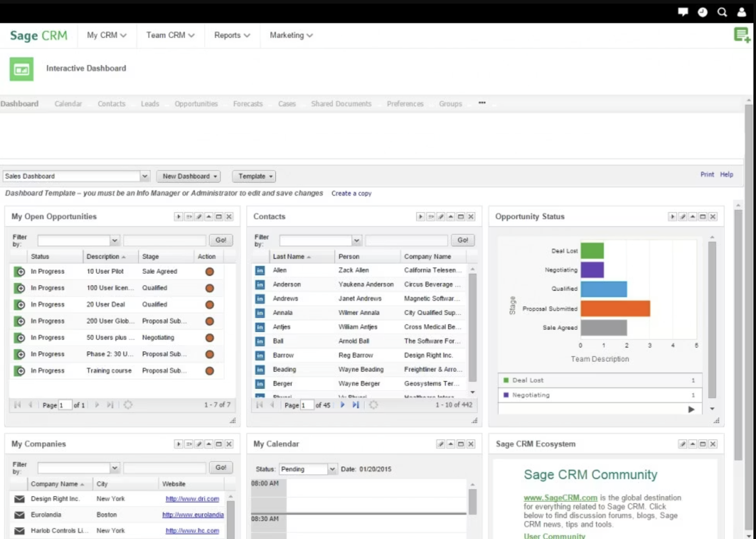756x539 pixels.
Task: Click the orange Proposal Submitted chart bar
Action: click(x=615, y=309)
